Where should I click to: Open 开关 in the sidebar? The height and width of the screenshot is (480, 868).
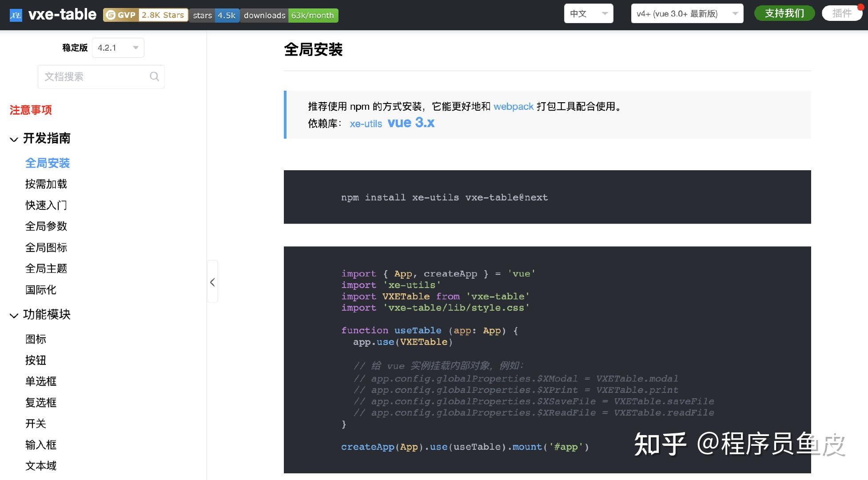36,424
